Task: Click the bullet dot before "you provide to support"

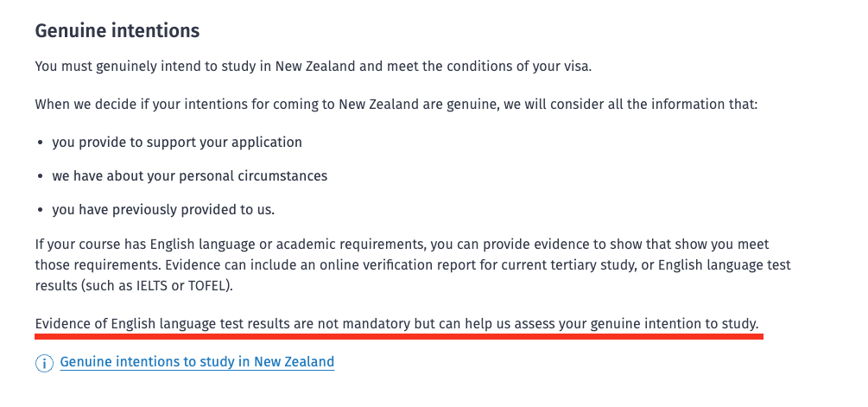Action: tap(41, 143)
